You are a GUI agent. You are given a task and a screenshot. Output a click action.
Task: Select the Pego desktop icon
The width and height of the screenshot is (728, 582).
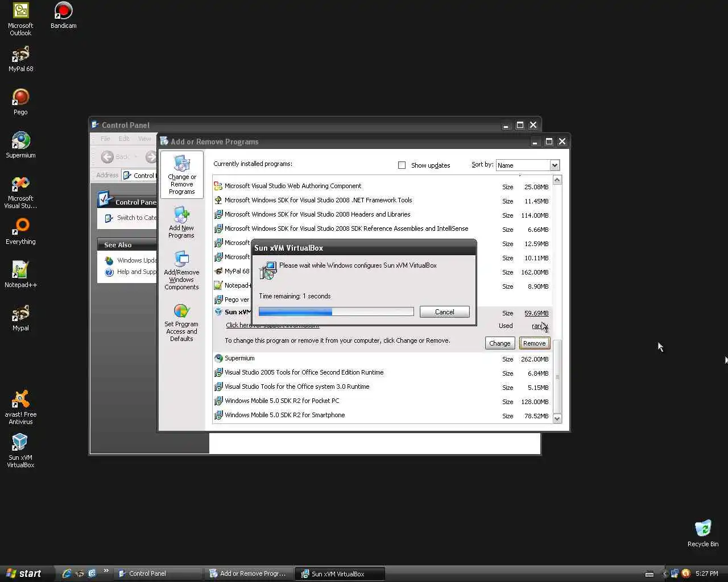20,102
